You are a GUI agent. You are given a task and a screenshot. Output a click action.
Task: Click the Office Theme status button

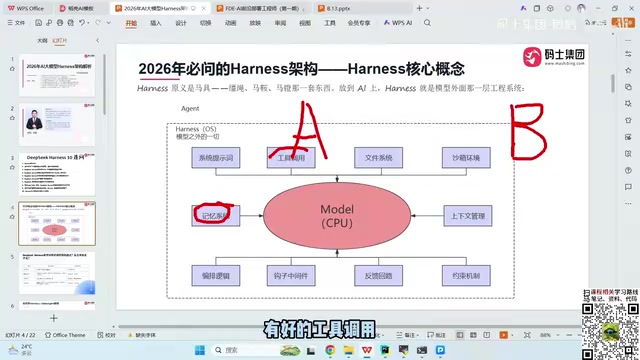(x=65, y=335)
